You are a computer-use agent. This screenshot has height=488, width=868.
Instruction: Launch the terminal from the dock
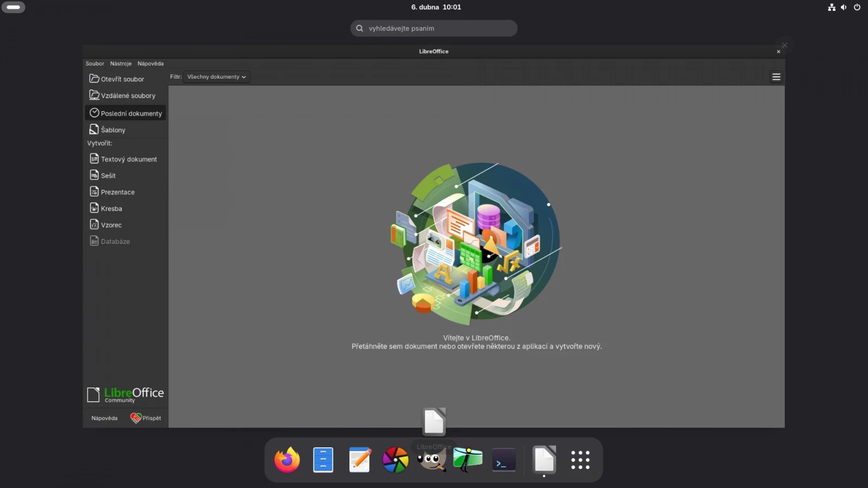[x=504, y=460]
